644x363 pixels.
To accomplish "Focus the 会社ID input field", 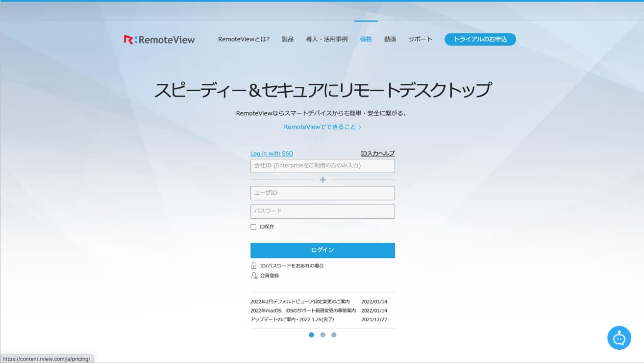I will (x=322, y=166).
